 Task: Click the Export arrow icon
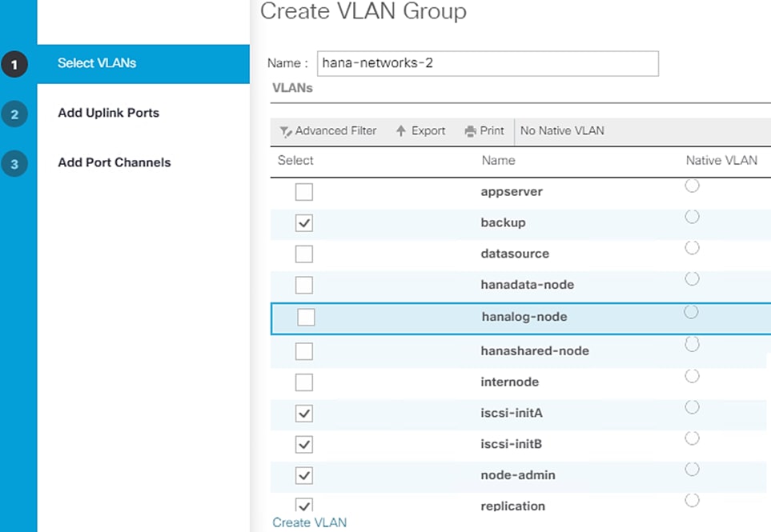pos(401,131)
